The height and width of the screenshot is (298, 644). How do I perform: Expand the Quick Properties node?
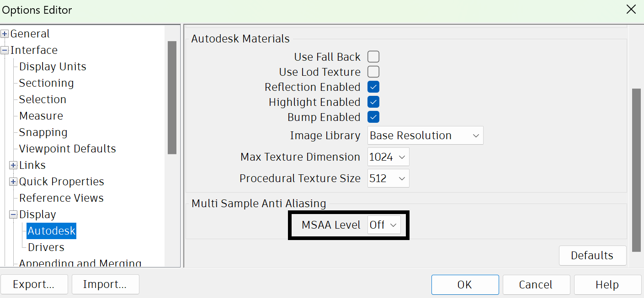pos(12,181)
